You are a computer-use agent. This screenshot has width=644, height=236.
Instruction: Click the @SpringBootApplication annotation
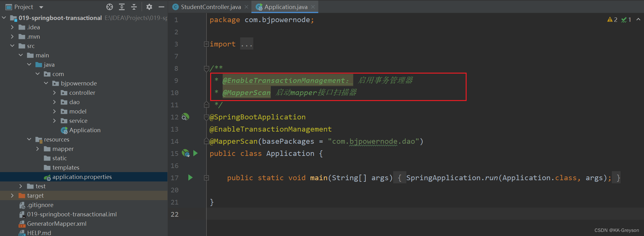[258, 117]
